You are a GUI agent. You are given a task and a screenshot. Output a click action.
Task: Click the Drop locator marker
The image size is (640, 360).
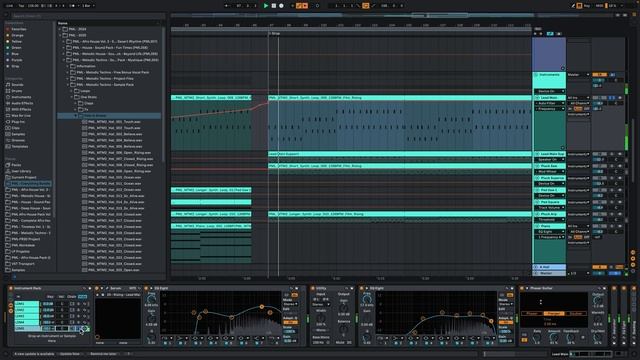(x=274, y=33)
